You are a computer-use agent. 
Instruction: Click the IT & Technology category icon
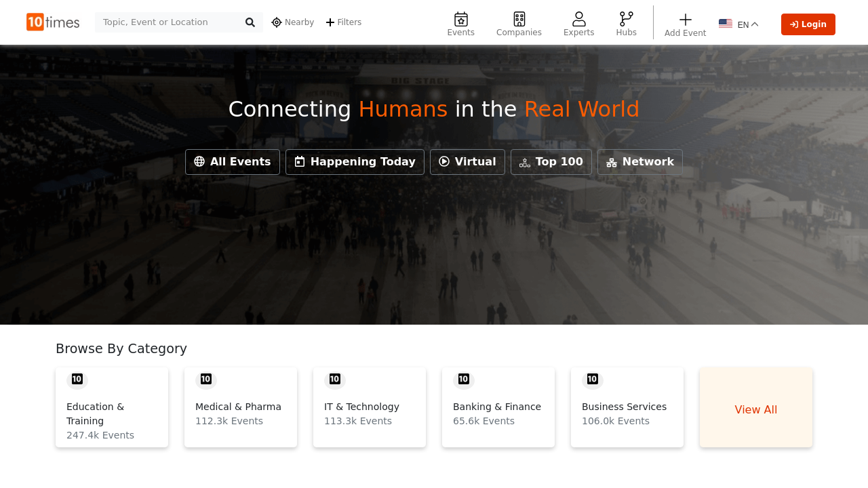tap(335, 379)
